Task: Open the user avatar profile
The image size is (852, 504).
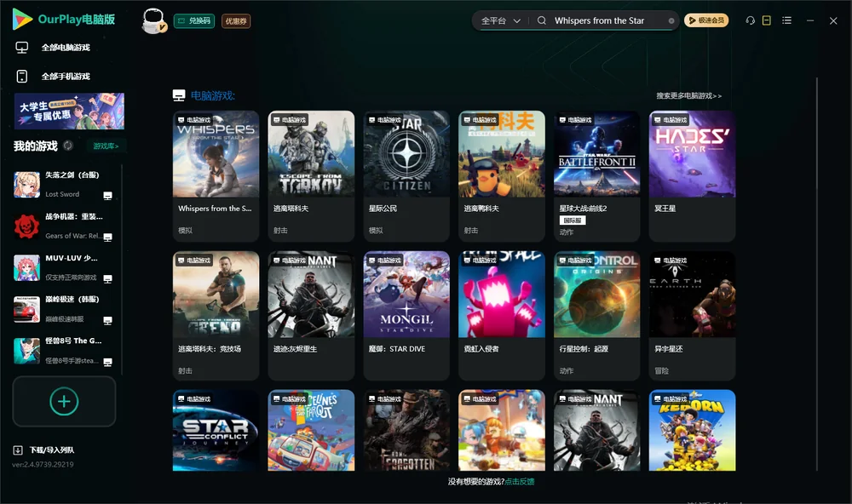Action: pos(153,21)
